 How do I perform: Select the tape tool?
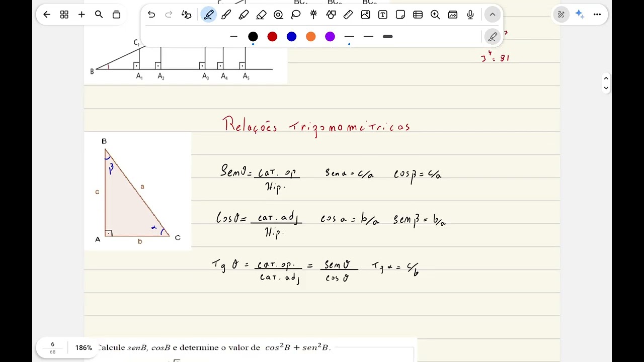278,15
